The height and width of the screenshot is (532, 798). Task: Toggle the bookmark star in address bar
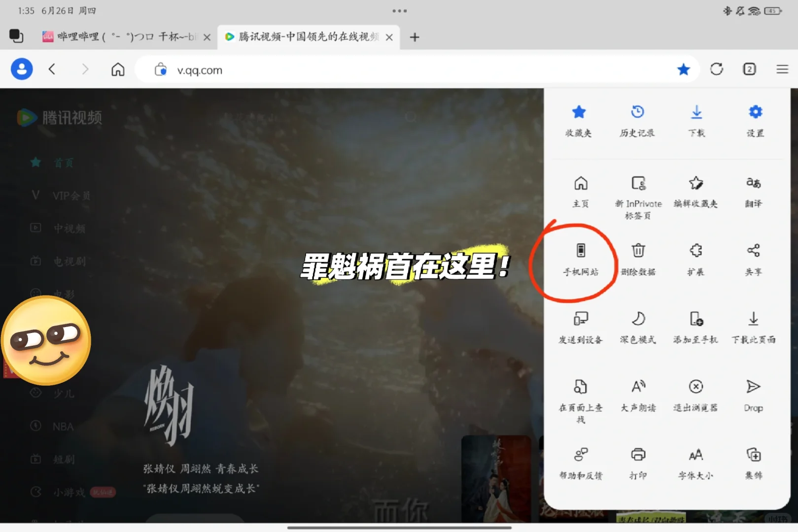click(x=684, y=69)
